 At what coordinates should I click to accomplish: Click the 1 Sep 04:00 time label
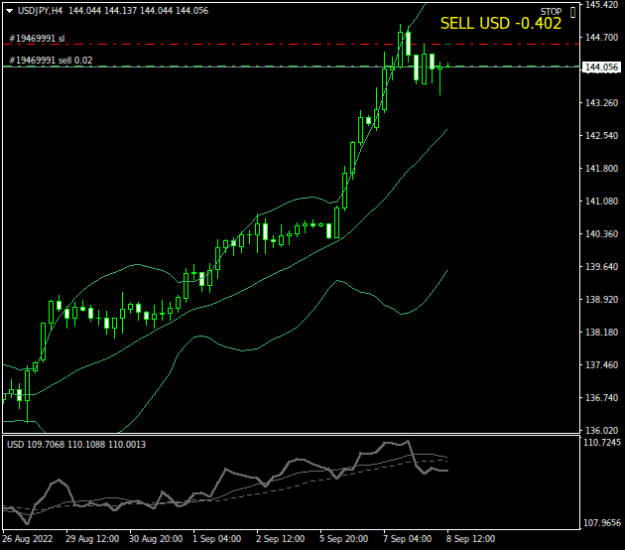tap(217, 539)
